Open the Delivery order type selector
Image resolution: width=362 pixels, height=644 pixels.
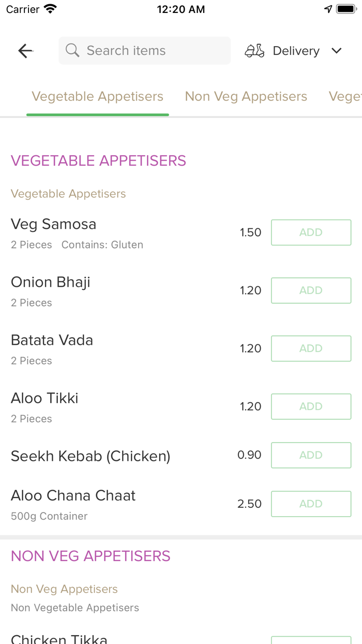click(293, 51)
